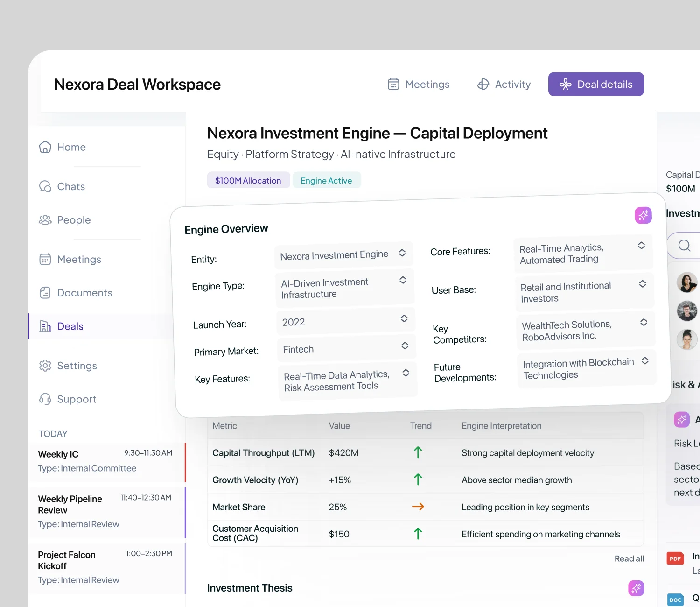The image size is (700, 607).
Task: Click the Engine Interpretation column header
Action: 502,425
